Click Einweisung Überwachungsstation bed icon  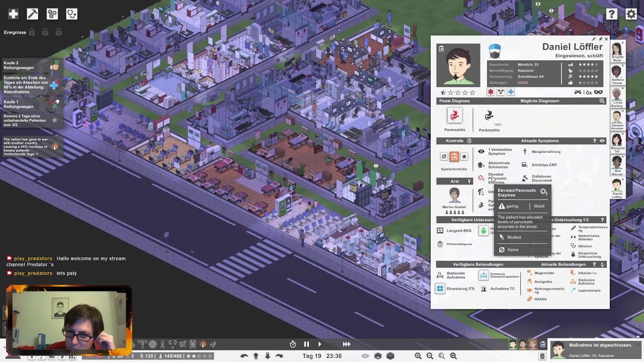coord(484,276)
